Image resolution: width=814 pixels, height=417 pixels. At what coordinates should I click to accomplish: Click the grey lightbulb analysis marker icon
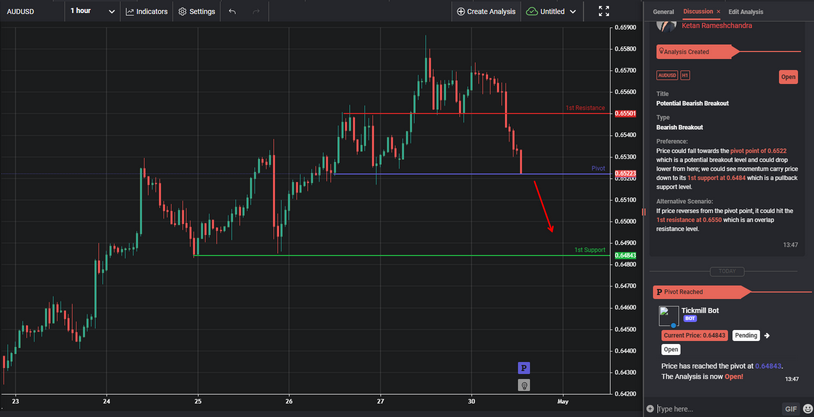click(524, 385)
